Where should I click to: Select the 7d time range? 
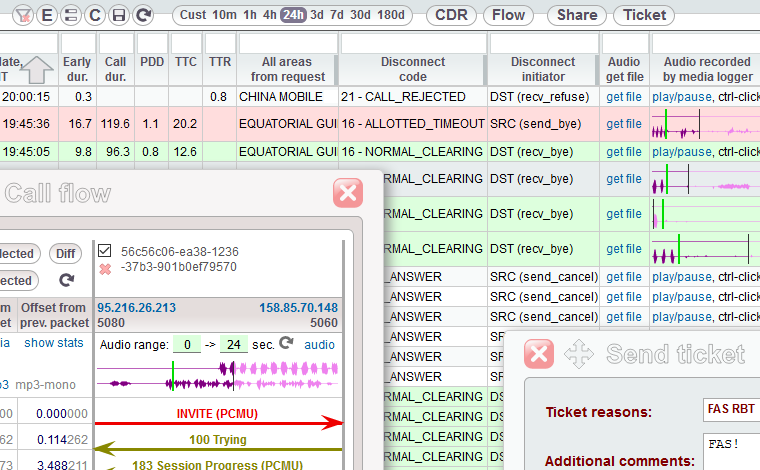click(x=337, y=15)
